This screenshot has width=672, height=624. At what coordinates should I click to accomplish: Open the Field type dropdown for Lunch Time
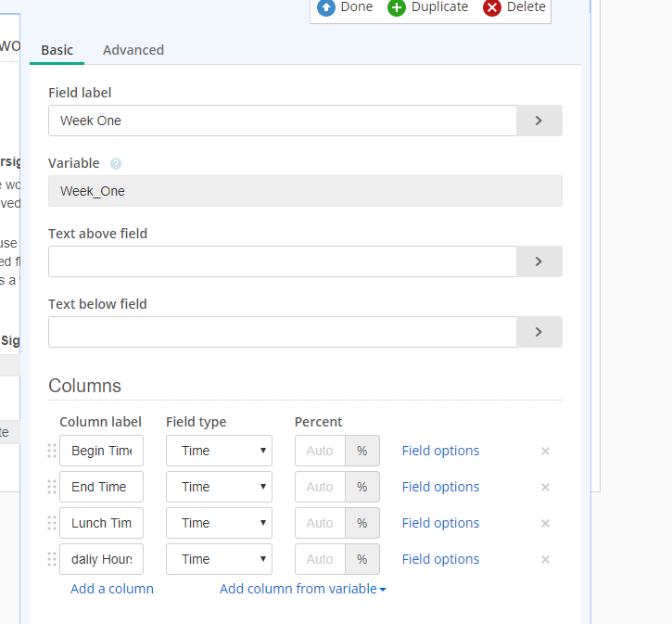(219, 523)
